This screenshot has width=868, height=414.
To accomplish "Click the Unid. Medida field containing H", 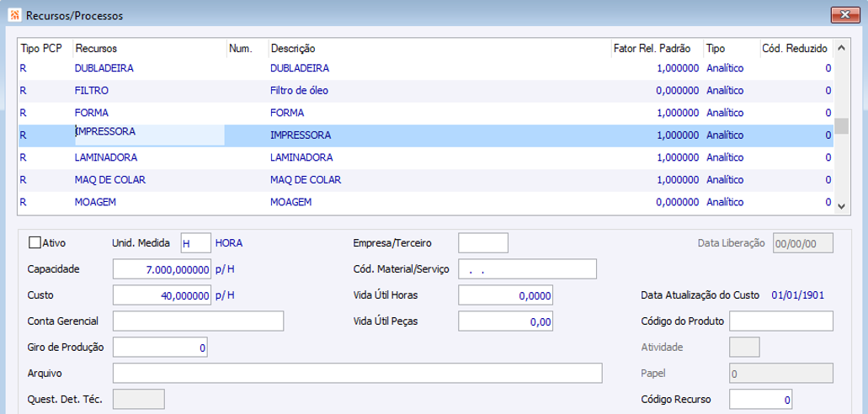I will coord(196,242).
